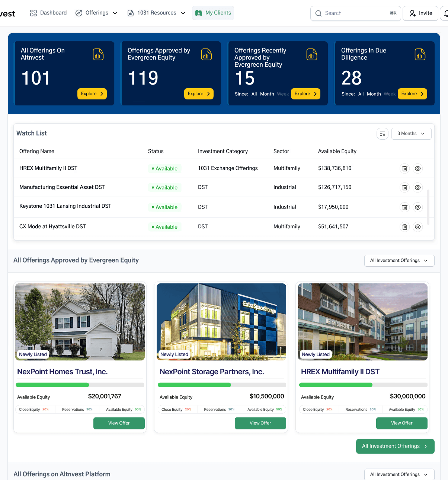Viewport: 448px width, 480px height.
Task: View Manufacturing Essential Asset DST row
Action: pos(418,188)
